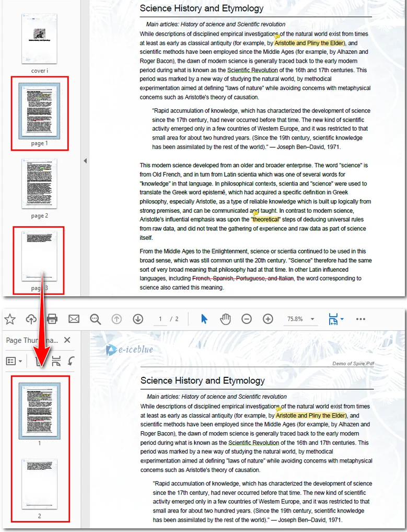Screen dimensions: 407x532
Task: Go to previous page up arrow
Action: click(117, 319)
